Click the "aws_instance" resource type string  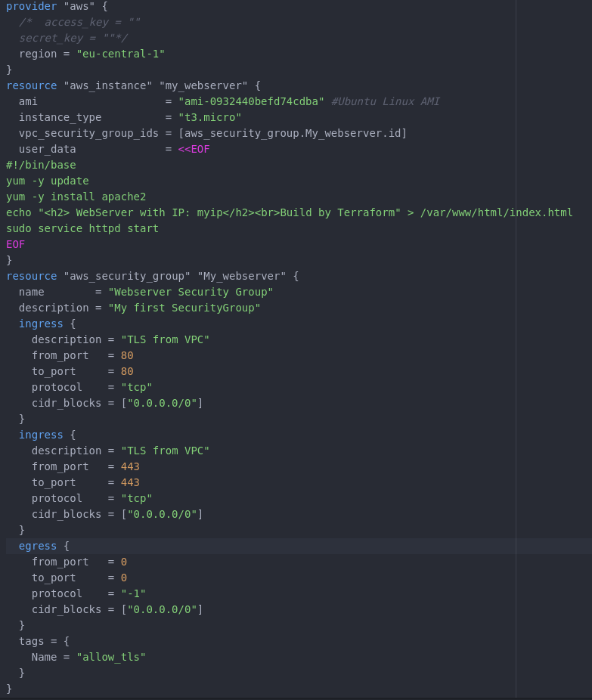pos(108,85)
